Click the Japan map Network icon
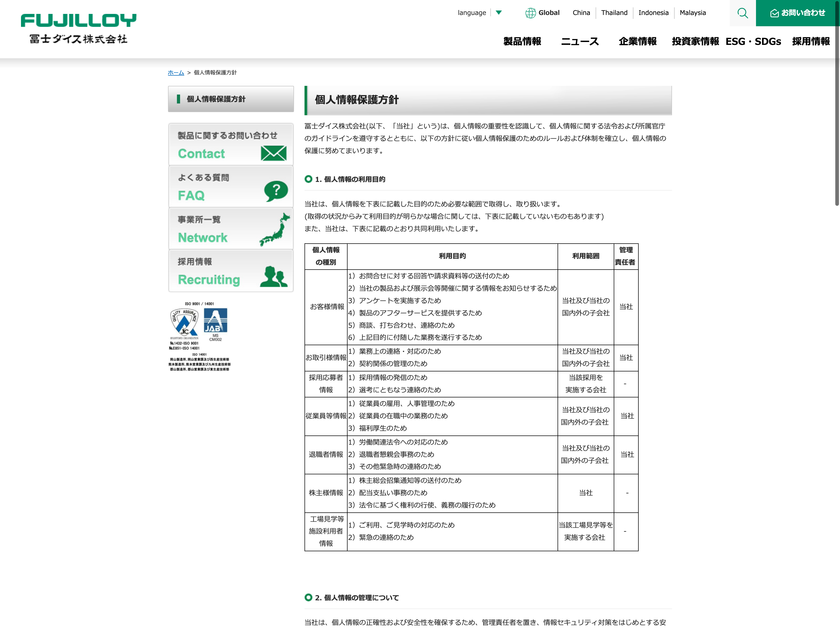 tap(275, 229)
